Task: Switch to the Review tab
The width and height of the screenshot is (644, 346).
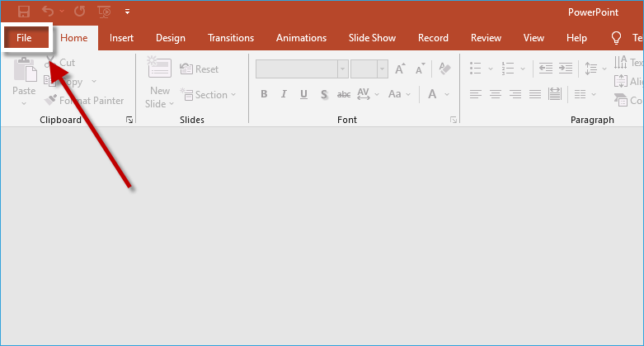Action: [486, 38]
